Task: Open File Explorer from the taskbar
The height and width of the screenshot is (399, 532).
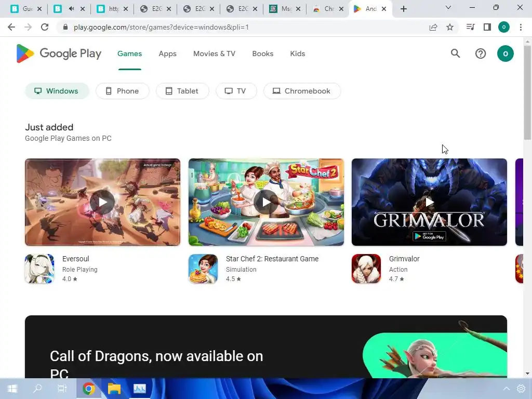Action: pyautogui.click(x=114, y=389)
